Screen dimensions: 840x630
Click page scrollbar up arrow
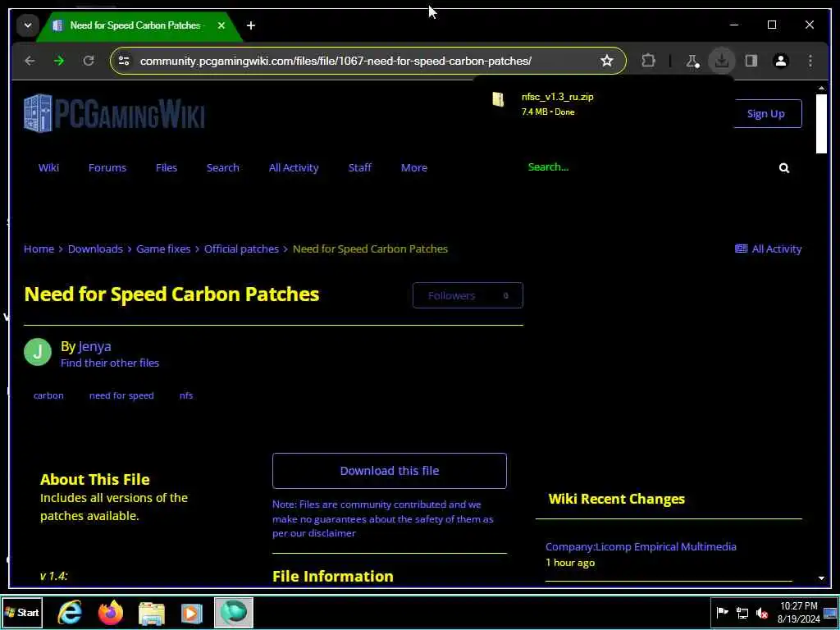coord(821,88)
